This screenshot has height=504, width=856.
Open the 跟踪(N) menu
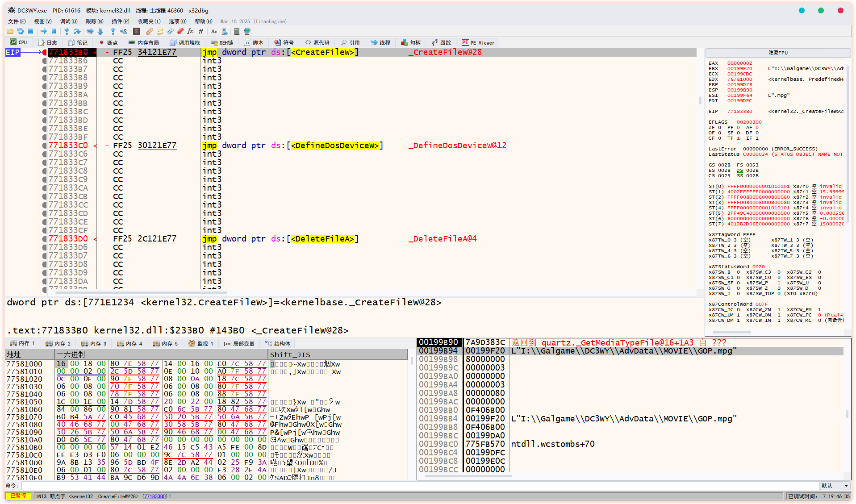point(95,21)
